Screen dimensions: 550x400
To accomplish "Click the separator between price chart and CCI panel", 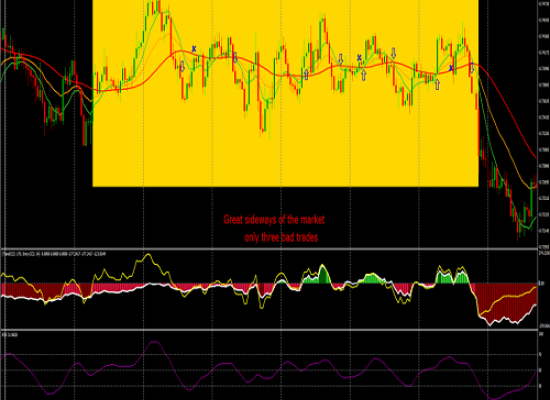I will pyautogui.click(x=269, y=249).
